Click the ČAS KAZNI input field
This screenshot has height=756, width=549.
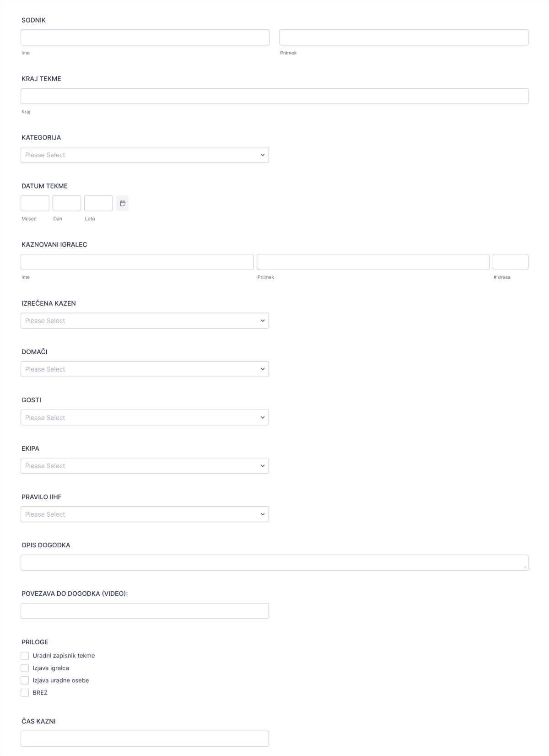pyautogui.click(x=145, y=738)
